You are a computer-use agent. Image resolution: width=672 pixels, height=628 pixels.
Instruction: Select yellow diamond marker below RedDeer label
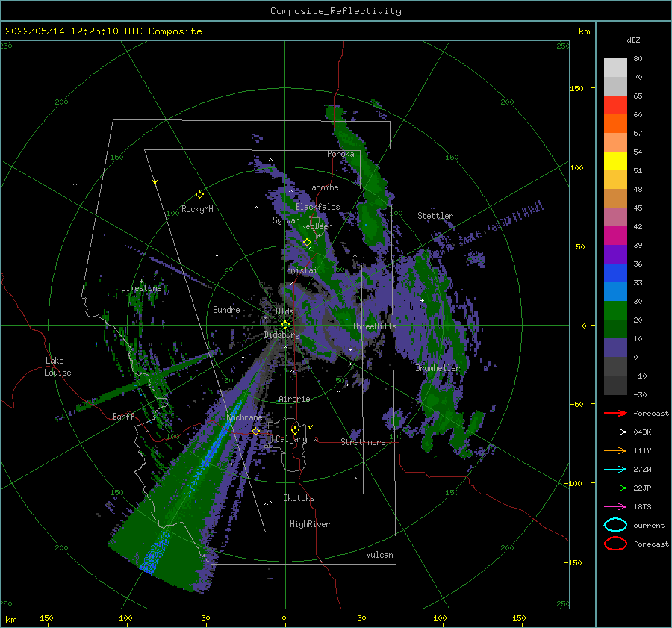point(308,243)
